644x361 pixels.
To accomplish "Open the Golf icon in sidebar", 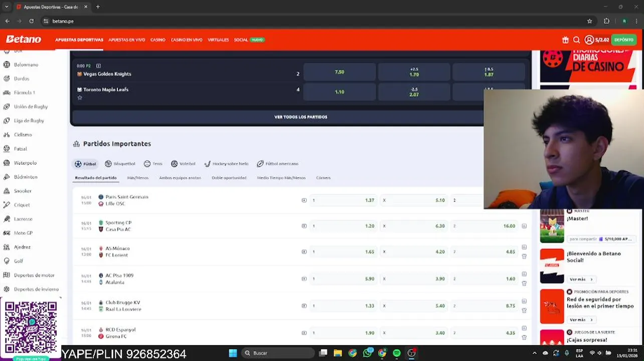I will click(x=7, y=261).
